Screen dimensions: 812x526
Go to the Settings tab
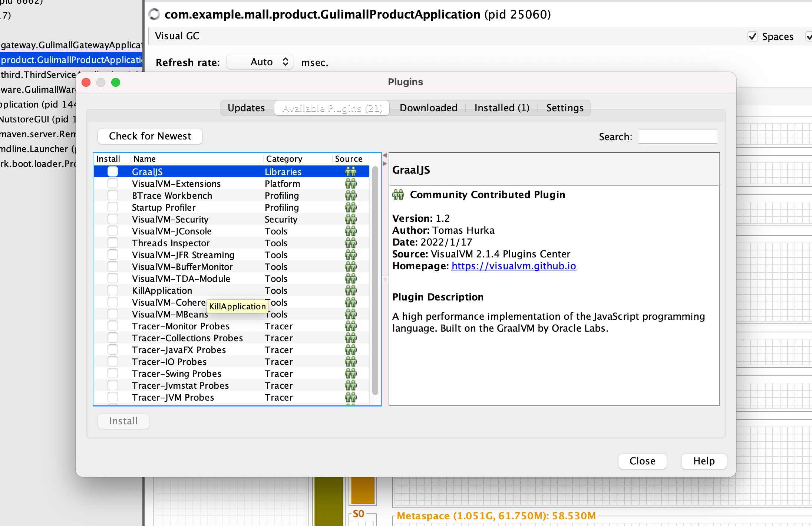[565, 108]
